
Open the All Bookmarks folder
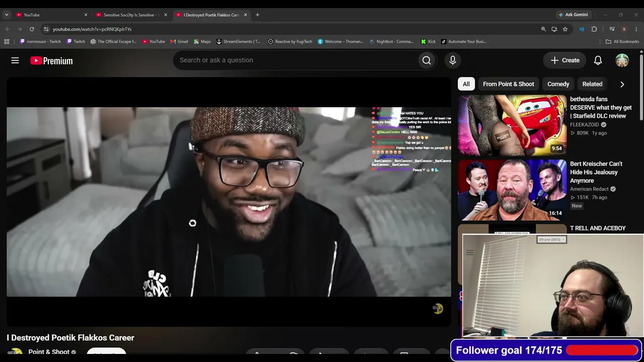tap(622, 42)
